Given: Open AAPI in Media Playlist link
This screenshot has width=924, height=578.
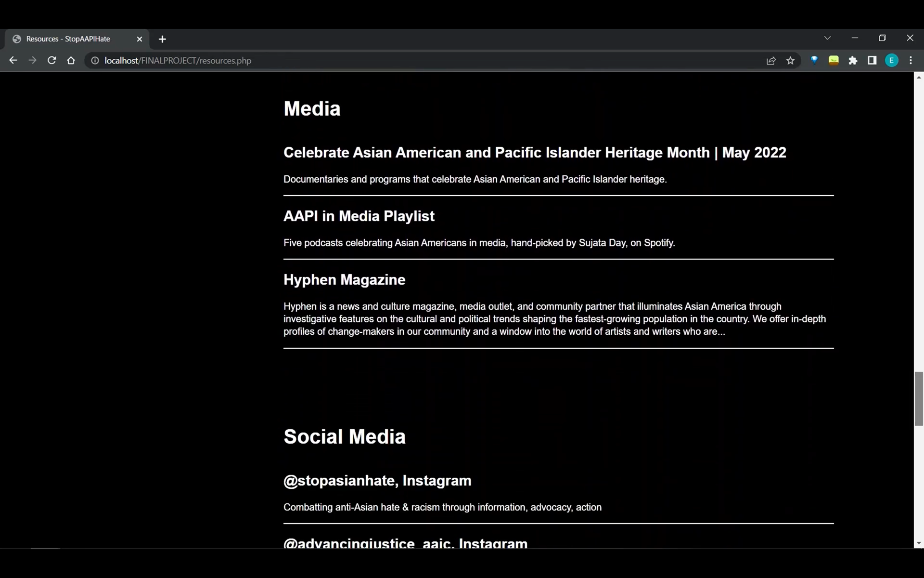Looking at the screenshot, I should 359,216.
